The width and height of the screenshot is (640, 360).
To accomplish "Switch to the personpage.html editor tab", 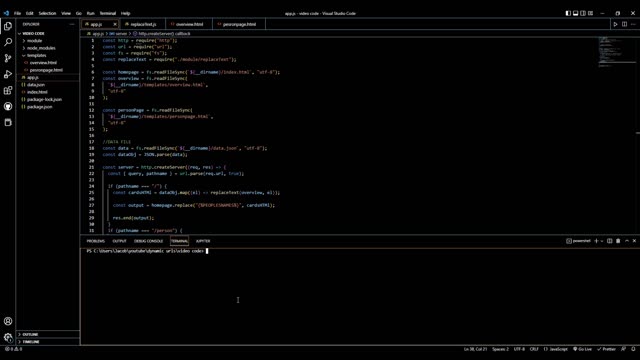I will click(239, 24).
